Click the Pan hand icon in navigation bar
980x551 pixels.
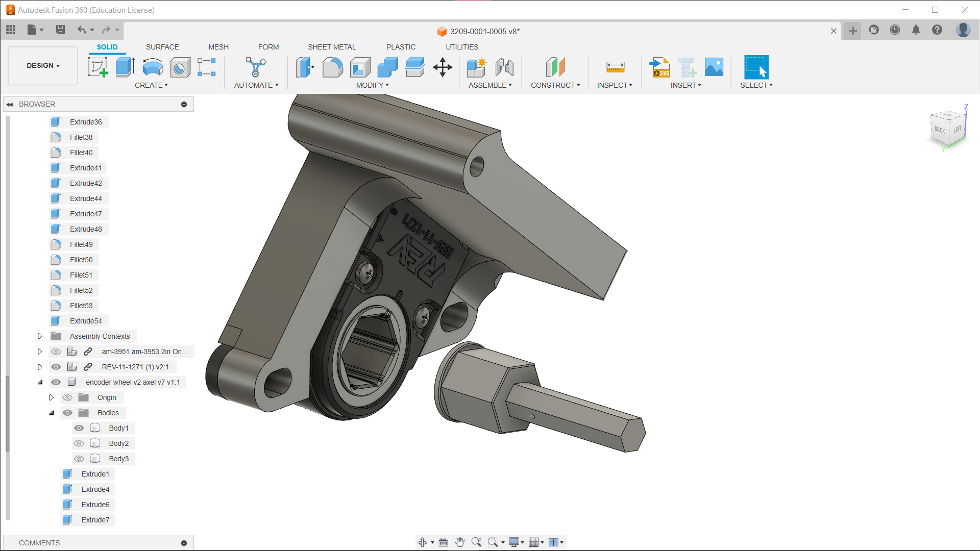459,542
